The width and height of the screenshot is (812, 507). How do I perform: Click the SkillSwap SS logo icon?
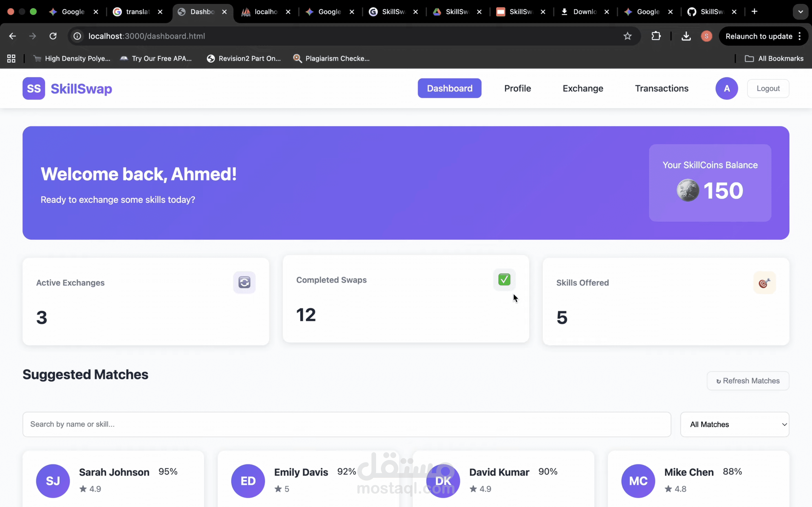coord(34,88)
